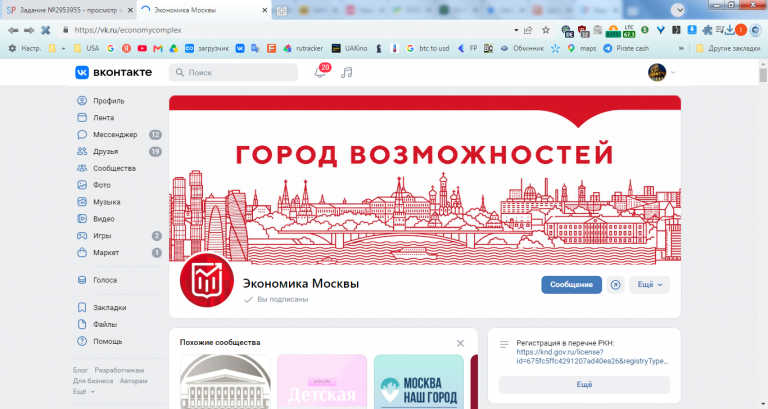Open the tab search chevron button
The image size is (768, 409).
pos(677,10)
